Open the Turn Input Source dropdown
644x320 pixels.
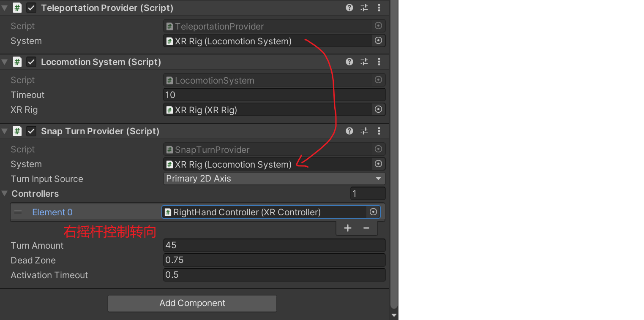coord(274,179)
